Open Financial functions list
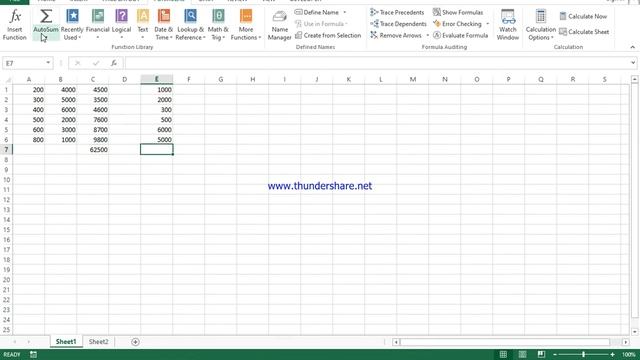The image size is (640, 360). tap(98, 24)
